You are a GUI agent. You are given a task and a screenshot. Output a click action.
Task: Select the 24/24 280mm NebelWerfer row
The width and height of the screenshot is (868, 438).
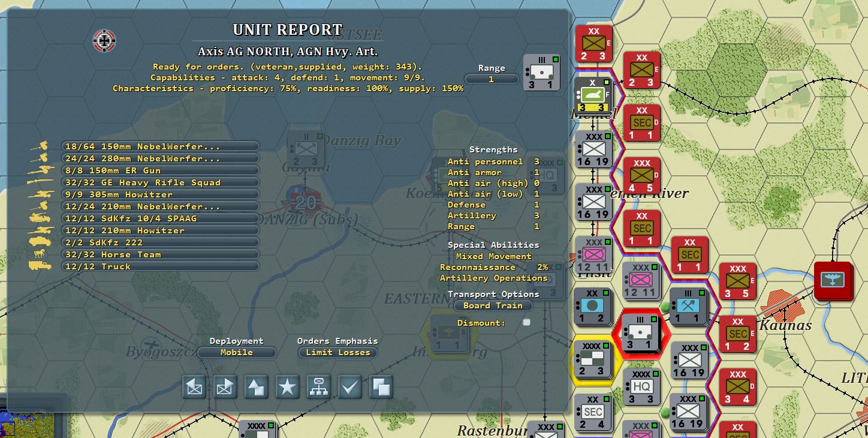tap(160, 158)
